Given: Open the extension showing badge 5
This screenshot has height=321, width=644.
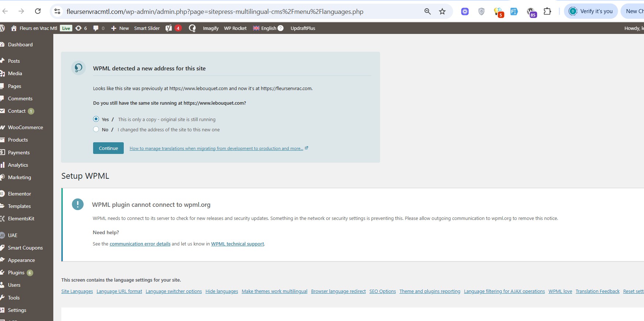Looking at the screenshot, I should (x=498, y=12).
